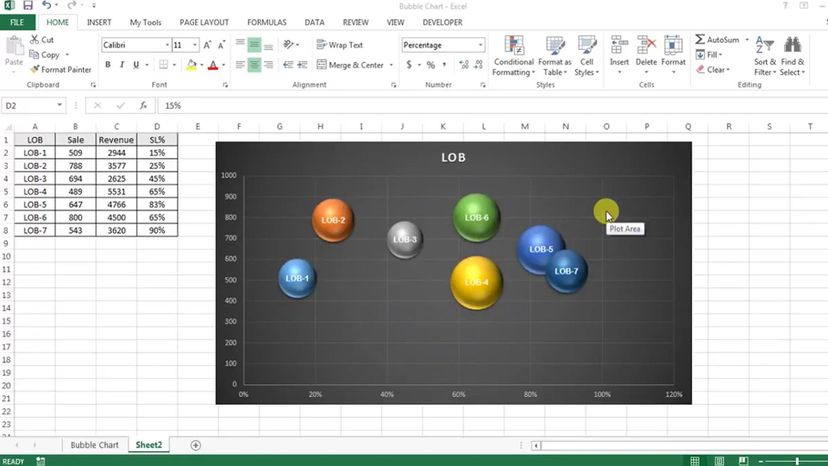Click the Format cells icon
Screen dimensions: 828x466
pyautogui.click(x=673, y=45)
